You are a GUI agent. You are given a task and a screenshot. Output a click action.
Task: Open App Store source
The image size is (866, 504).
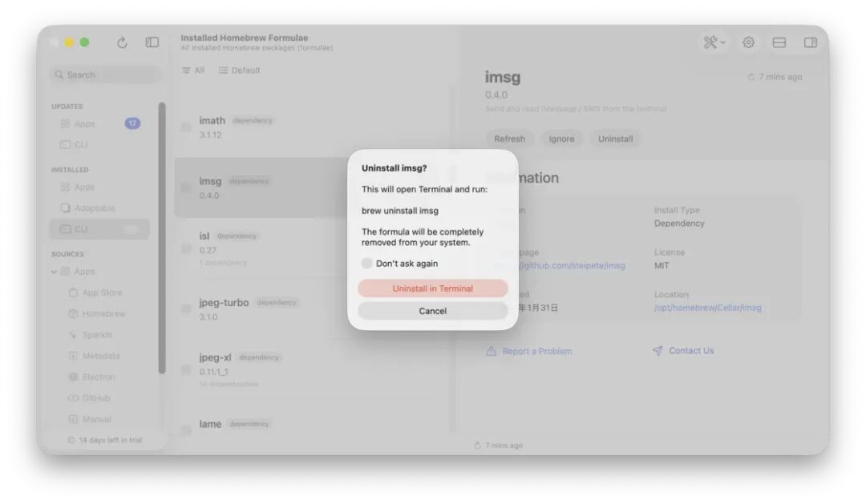[x=102, y=292]
